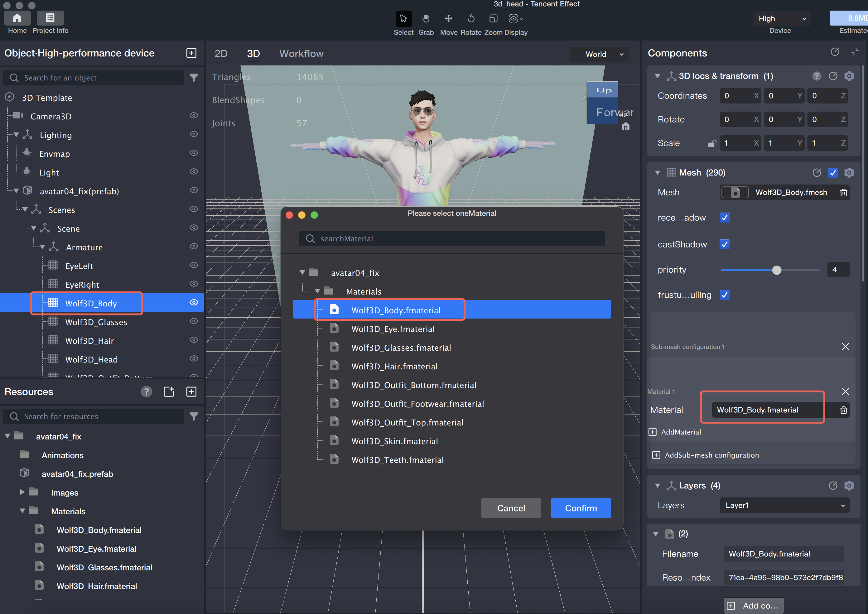
Task: Click the searchMaterial input field
Action: [x=451, y=238]
